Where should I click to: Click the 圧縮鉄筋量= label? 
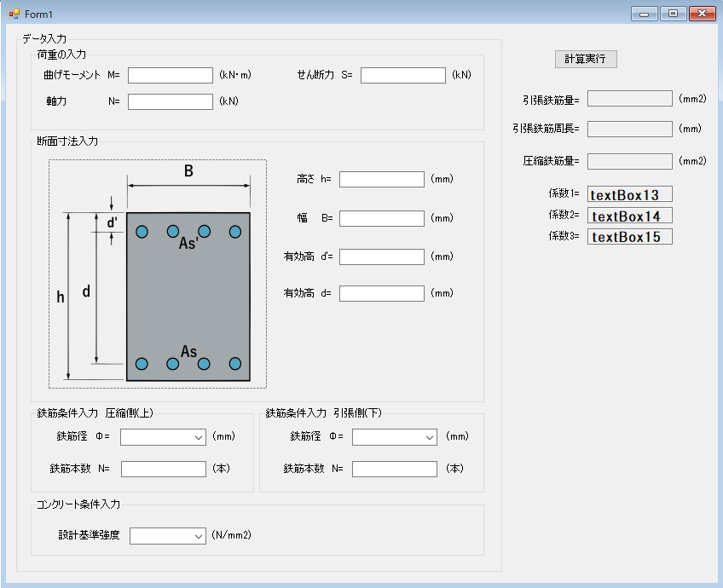tap(551, 161)
